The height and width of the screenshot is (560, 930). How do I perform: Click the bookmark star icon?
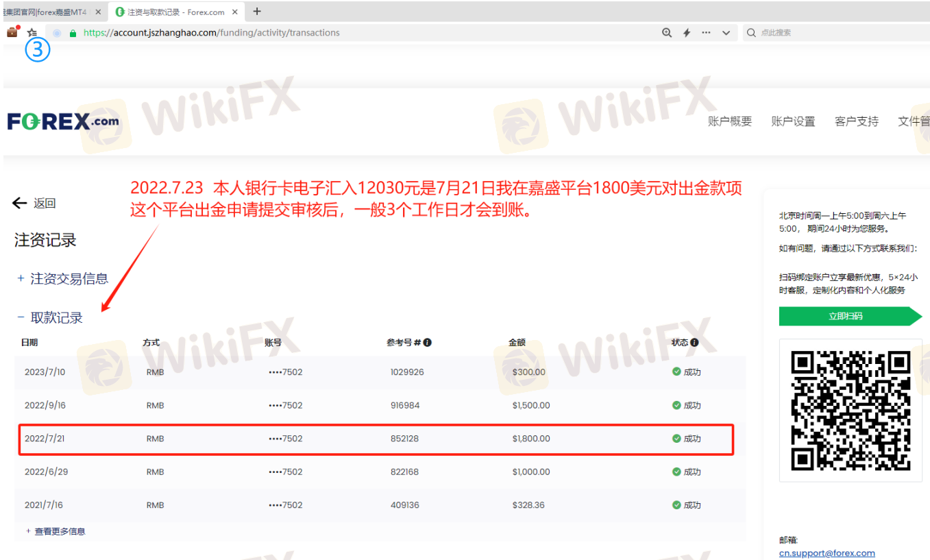tap(32, 32)
